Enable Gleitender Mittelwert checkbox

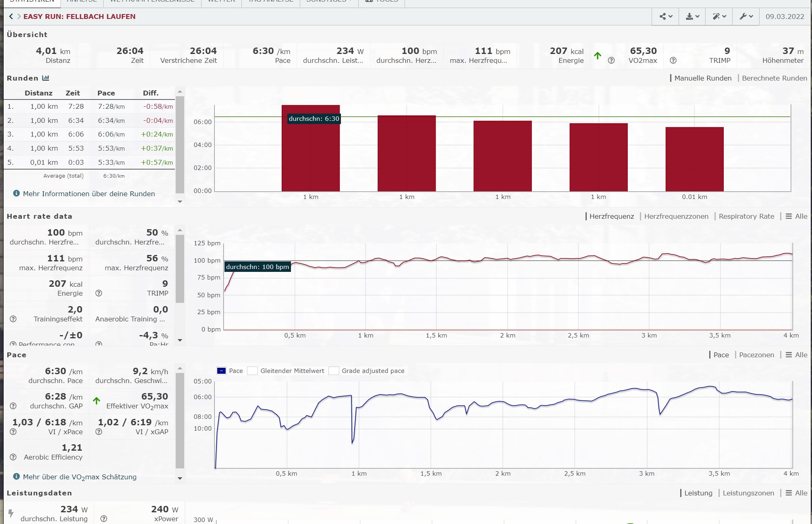click(x=253, y=371)
